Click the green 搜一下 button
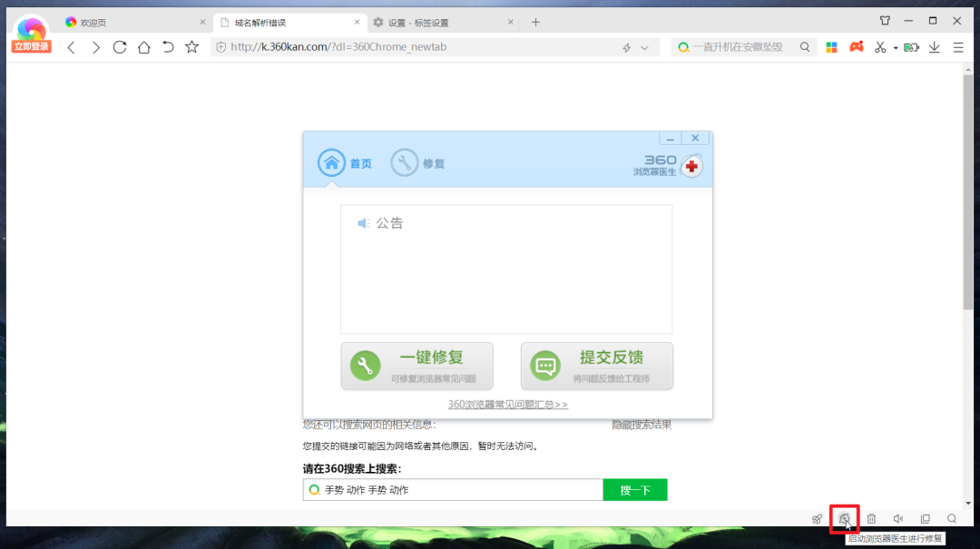 pos(635,490)
